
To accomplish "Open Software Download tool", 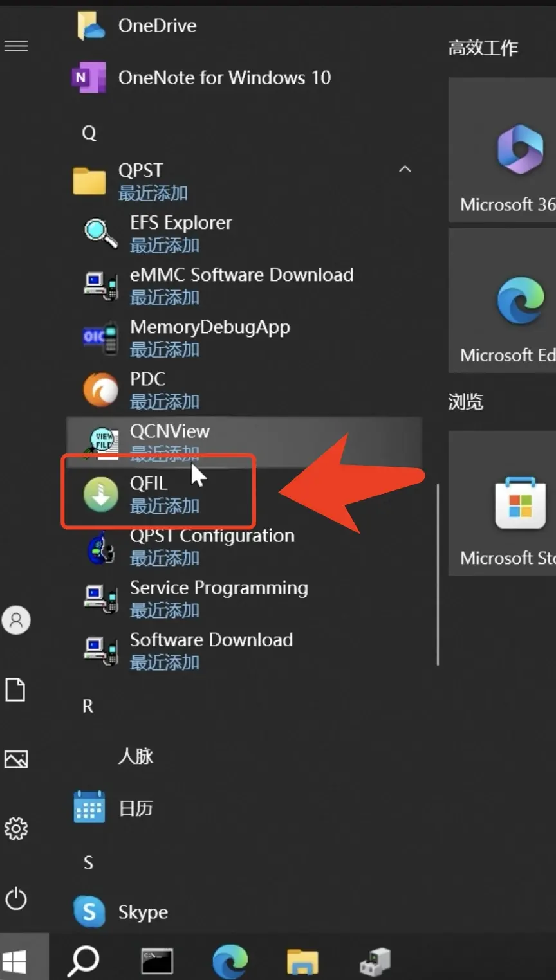I will click(210, 650).
